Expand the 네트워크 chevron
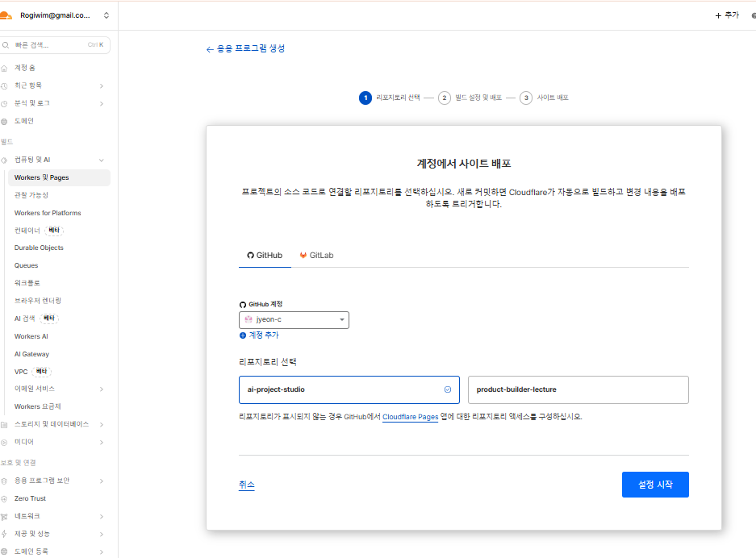Image resolution: width=756 pixels, height=558 pixels. (x=101, y=517)
